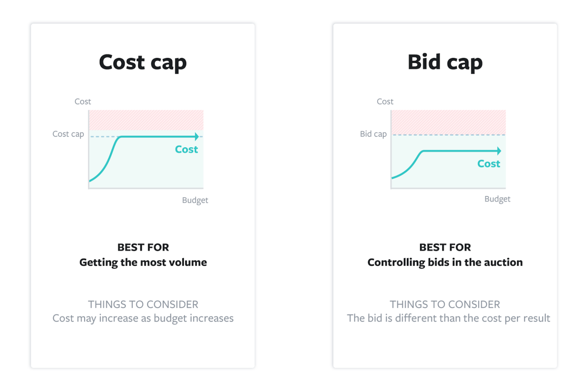
Task: Click the Bid cap card title
Action: [x=445, y=62]
